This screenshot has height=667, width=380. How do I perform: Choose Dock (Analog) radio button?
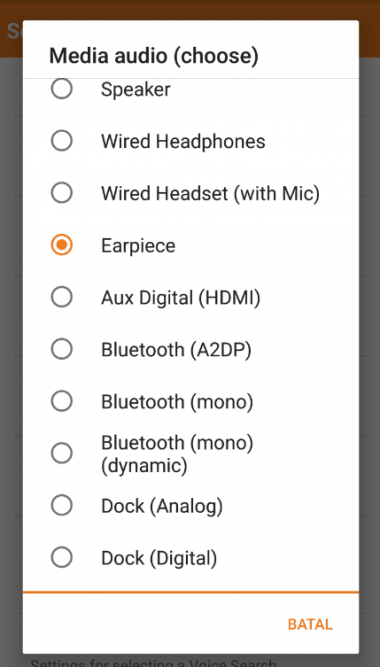tap(62, 505)
